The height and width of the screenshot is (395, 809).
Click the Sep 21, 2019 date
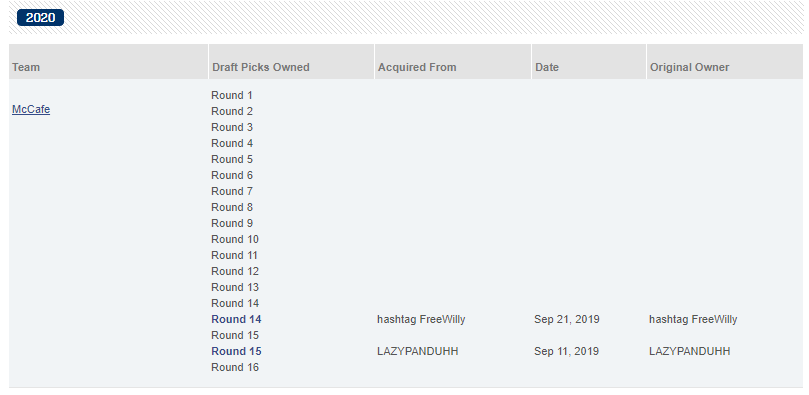[567, 319]
